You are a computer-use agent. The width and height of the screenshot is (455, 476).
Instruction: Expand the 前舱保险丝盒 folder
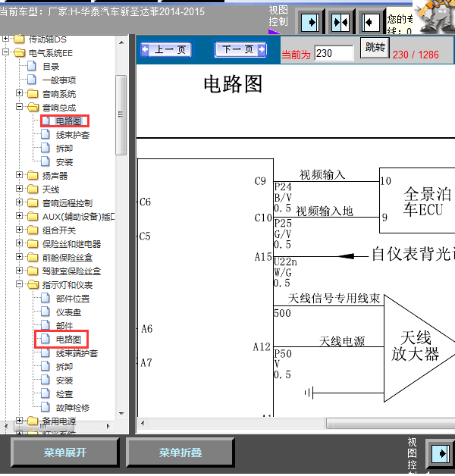(x=20, y=257)
